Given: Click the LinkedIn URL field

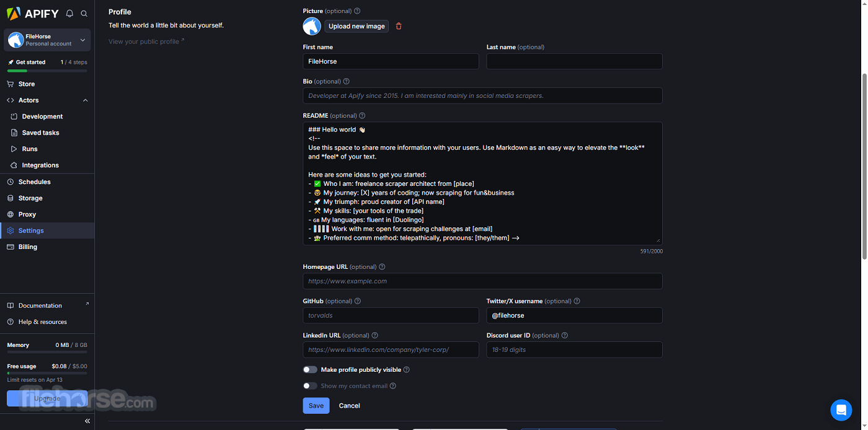Looking at the screenshot, I should (391, 349).
